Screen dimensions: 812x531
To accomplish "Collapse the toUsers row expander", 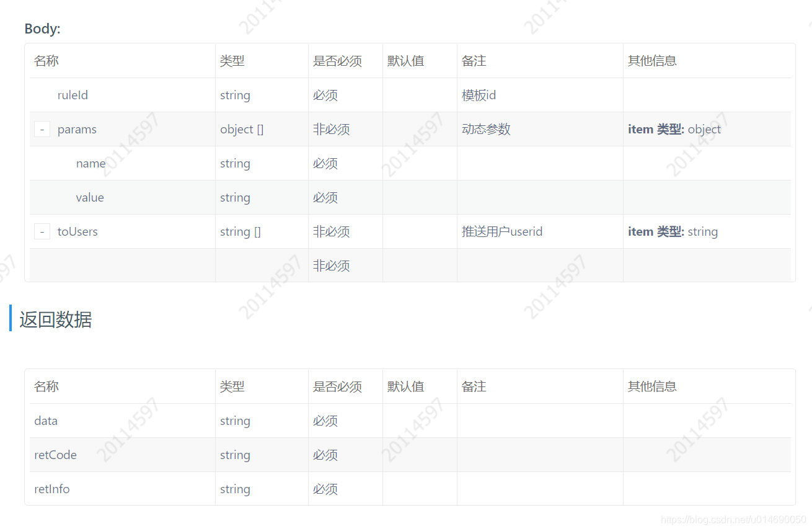I will (42, 231).
